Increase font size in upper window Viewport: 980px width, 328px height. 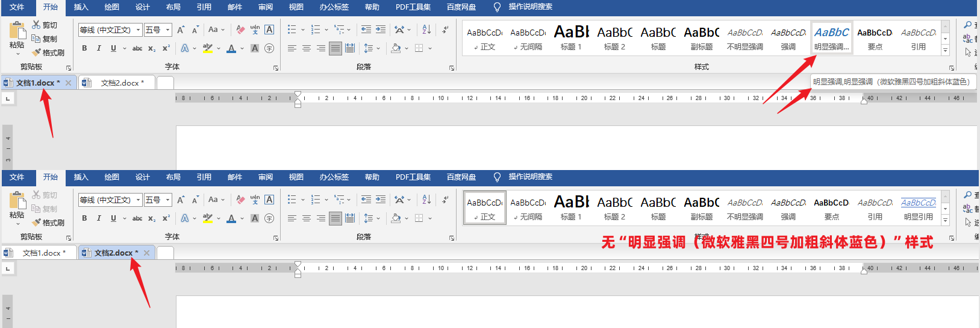(180, 30)
